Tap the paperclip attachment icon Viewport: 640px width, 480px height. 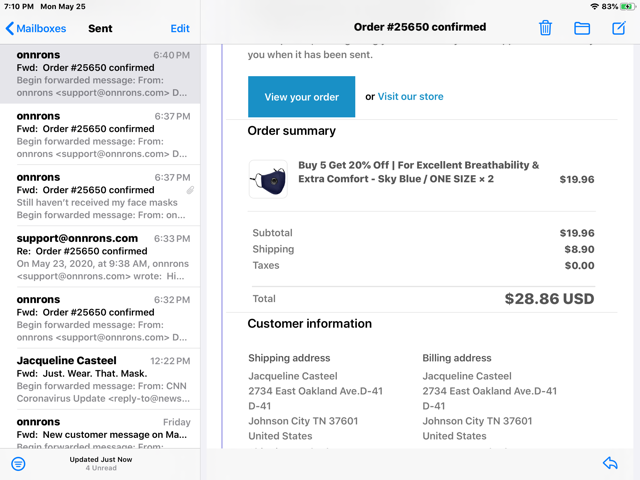click(190, 190)
